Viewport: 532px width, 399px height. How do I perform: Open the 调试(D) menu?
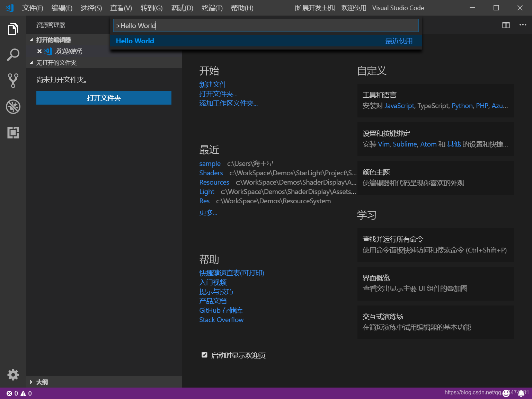[x=182, y=8]
